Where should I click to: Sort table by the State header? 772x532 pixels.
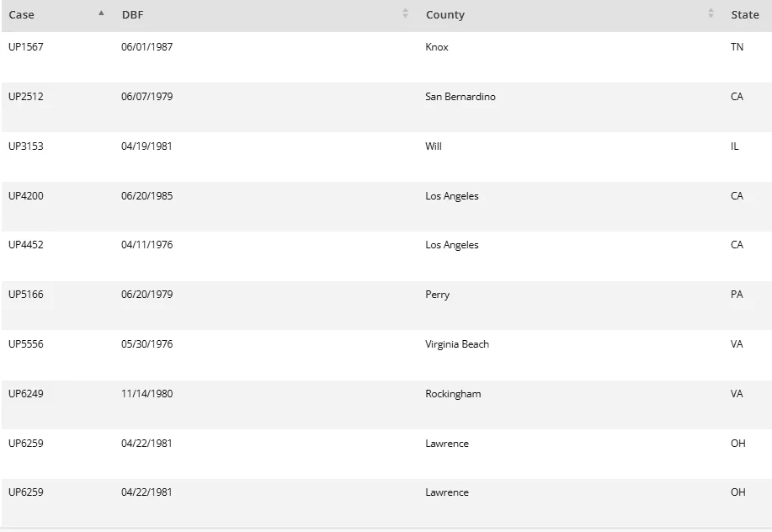tap(744, 14)
